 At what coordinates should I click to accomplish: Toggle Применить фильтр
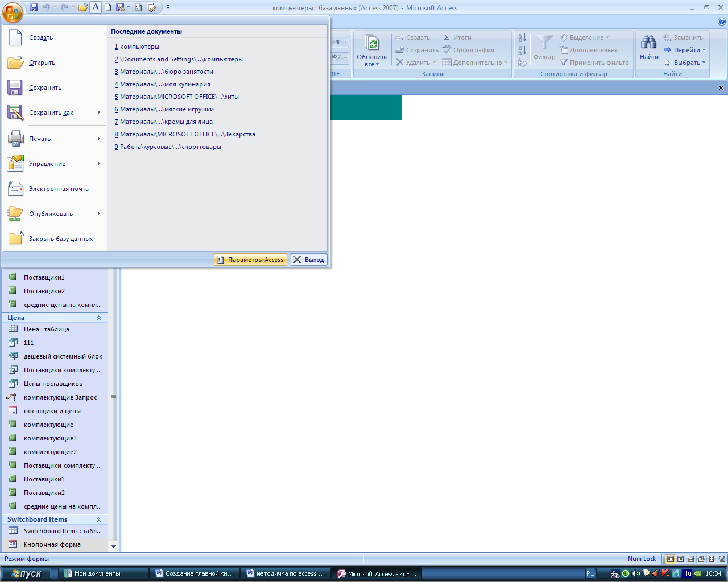[594, 63]
